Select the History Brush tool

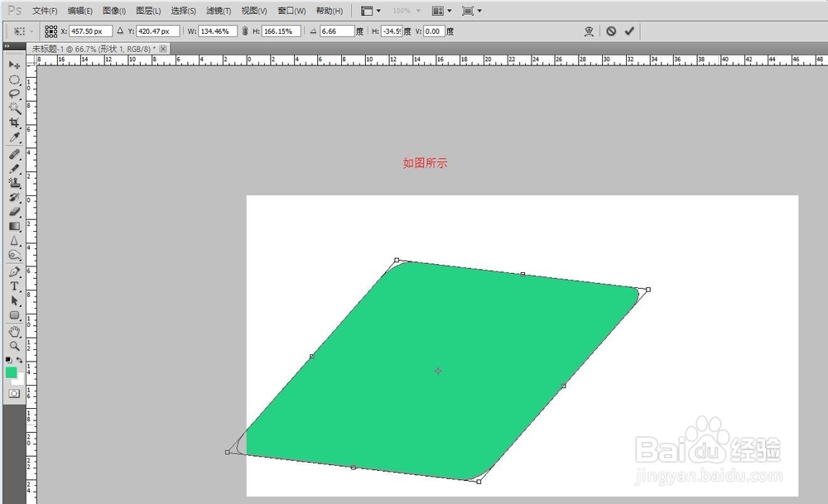[x=14, y=197]
